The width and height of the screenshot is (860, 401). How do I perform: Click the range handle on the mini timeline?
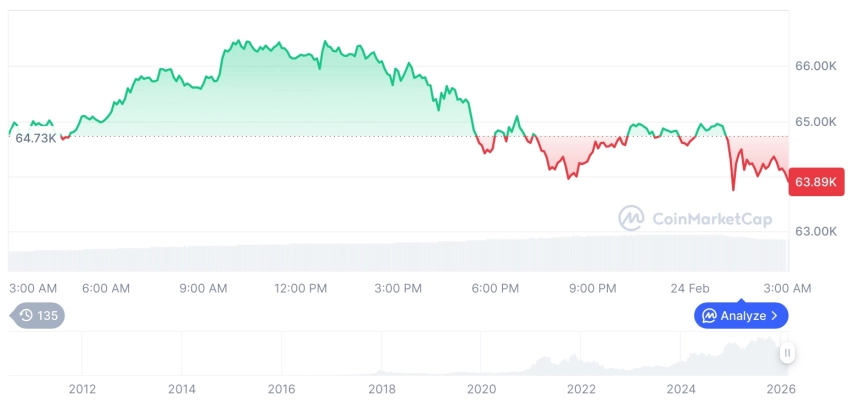pos(788,353)
